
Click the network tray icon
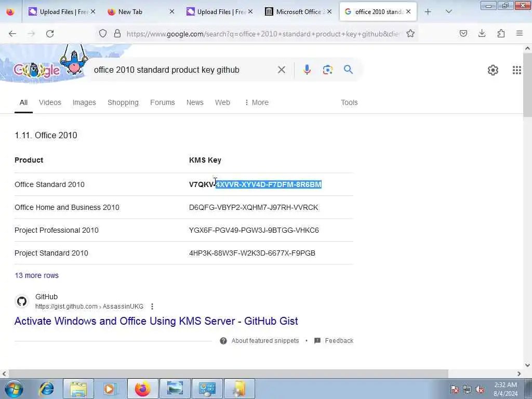(x=467, y=389)
